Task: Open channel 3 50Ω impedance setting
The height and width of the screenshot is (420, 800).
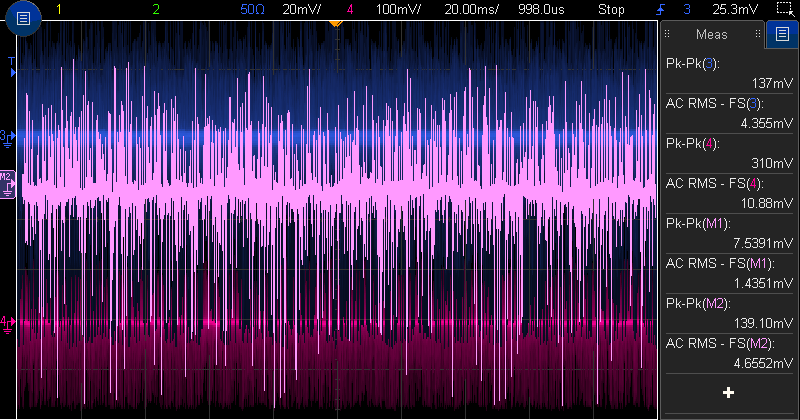Action: 252,9
